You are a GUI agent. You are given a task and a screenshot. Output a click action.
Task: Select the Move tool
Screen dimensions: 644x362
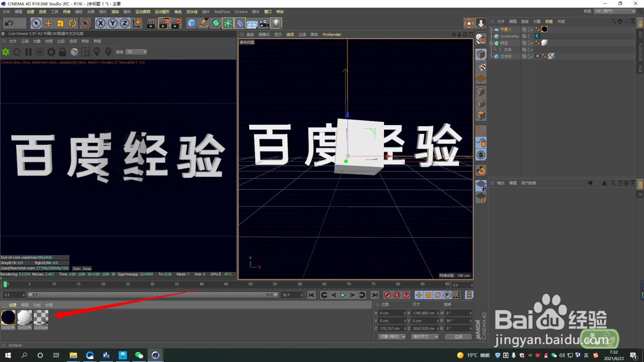pyautogui.click(x=48, y=23)
